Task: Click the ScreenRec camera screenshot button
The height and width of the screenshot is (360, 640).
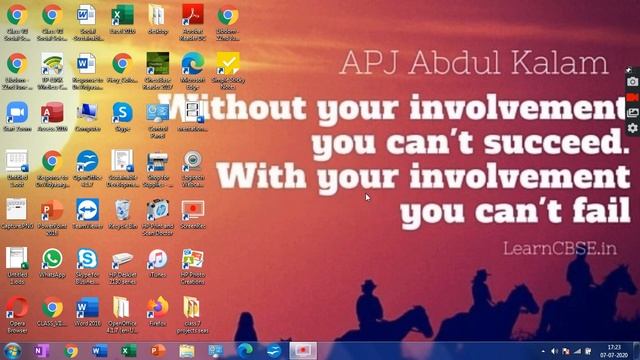Action: pyautogui.click(x=632, y=81)
